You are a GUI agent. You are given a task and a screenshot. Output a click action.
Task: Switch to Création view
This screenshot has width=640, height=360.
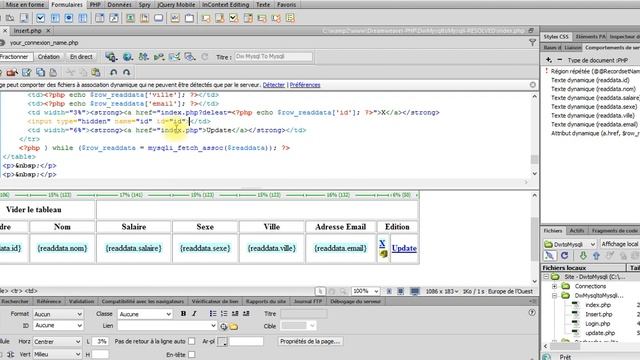(x=49, y=57)
